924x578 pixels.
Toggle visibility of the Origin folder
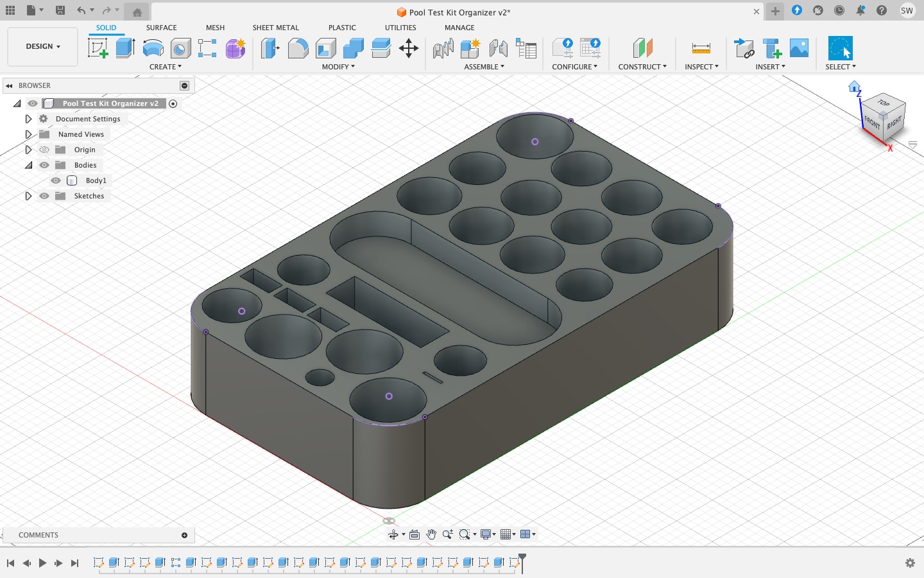(x=44, y=150)
